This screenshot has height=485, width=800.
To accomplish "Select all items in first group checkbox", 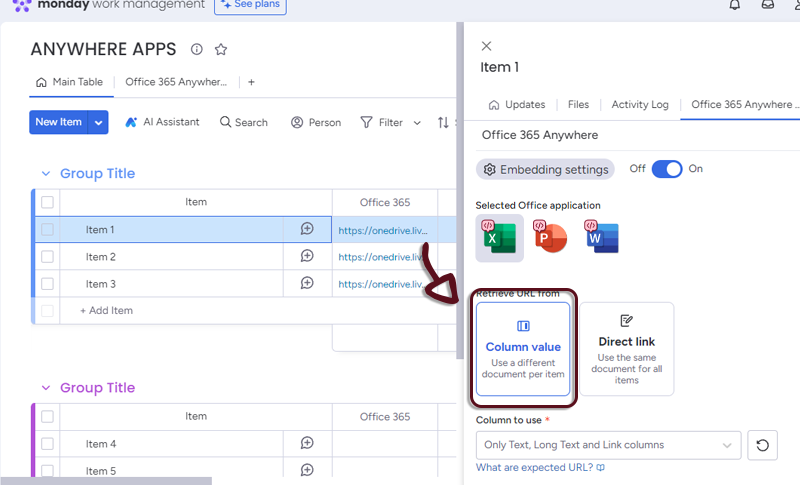I will (x=47, y=202).
